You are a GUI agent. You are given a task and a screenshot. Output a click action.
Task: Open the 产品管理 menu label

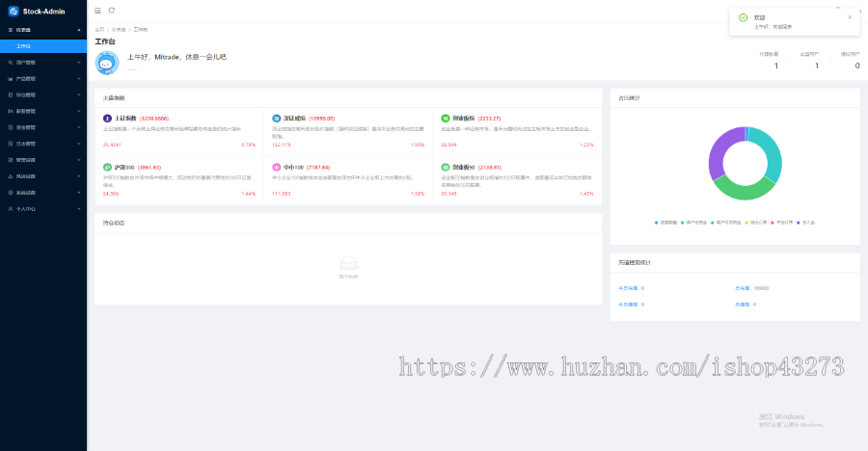click(25, 79)
